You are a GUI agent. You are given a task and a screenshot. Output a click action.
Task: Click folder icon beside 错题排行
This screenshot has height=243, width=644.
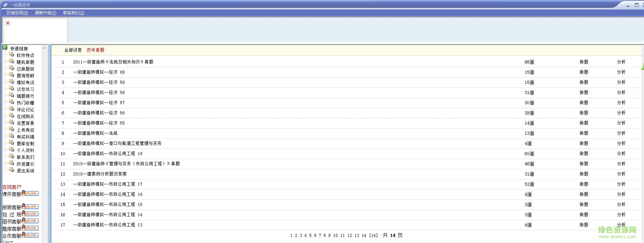click(12, 95)
